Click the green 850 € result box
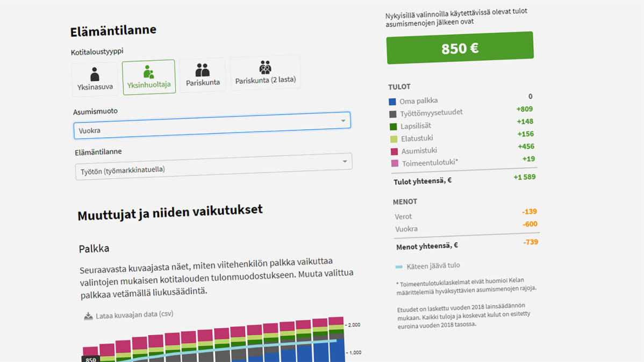Viewport: 644px width, 362px height. click(460, 48)
